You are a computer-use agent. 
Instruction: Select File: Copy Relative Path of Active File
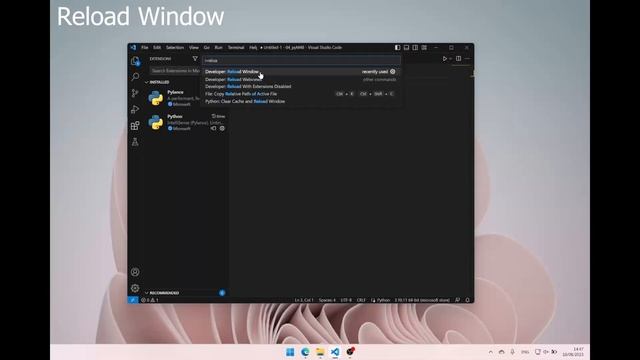(301, 94)
